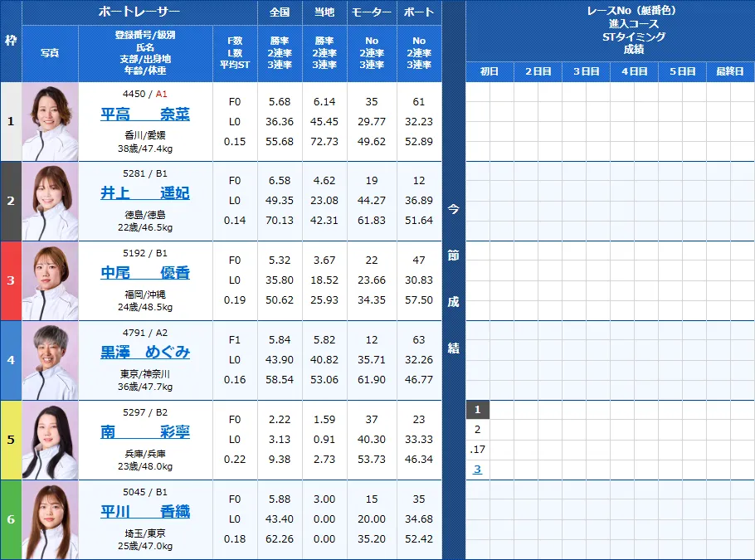Select the red lane-3 frame number swatch
This screenshot has width=755, height=560.
pos(11,278)
